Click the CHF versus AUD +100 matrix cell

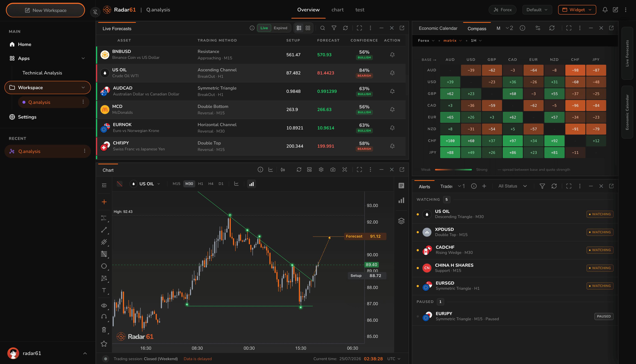pyautogui.click(x=450, y=141)
